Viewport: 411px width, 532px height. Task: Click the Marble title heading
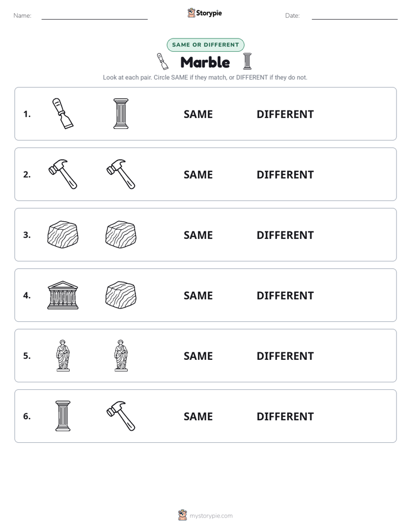tap(205, 62)
